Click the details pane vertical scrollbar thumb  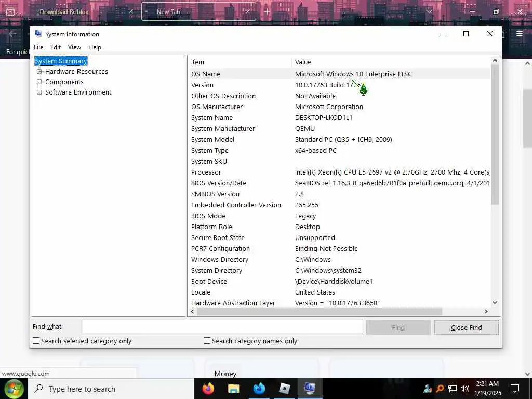pos(495,135)
